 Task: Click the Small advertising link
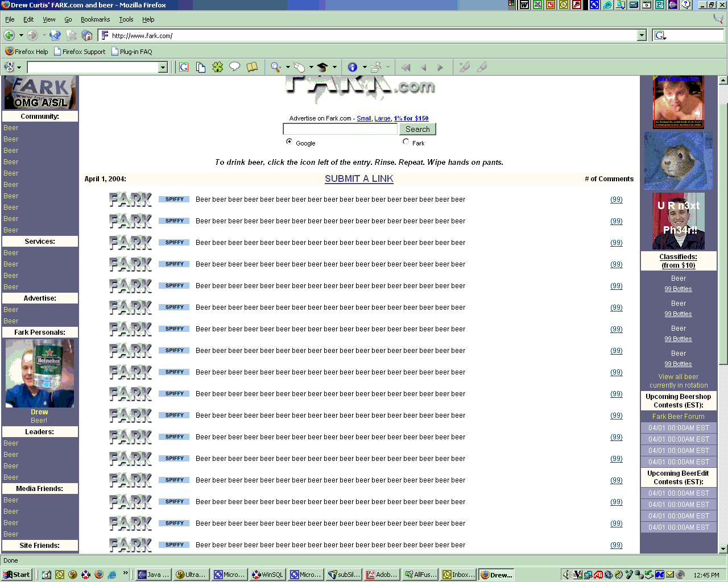(x=364, y=118)
